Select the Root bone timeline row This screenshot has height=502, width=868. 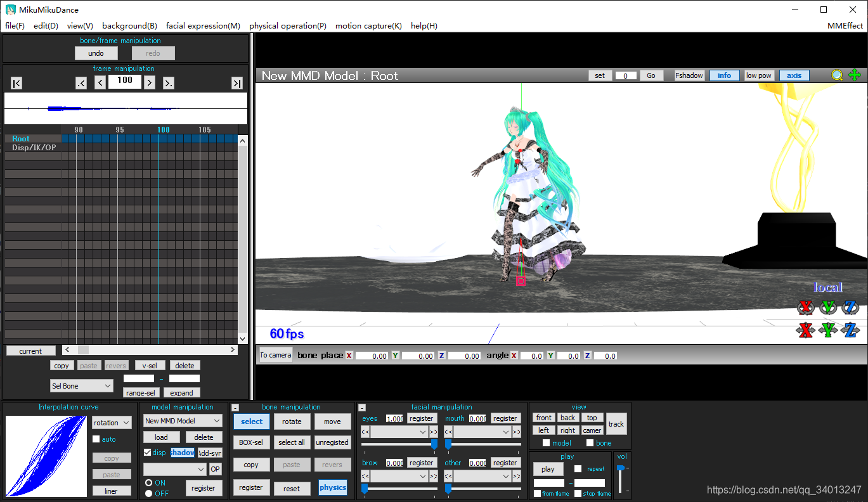coord(120,138)
